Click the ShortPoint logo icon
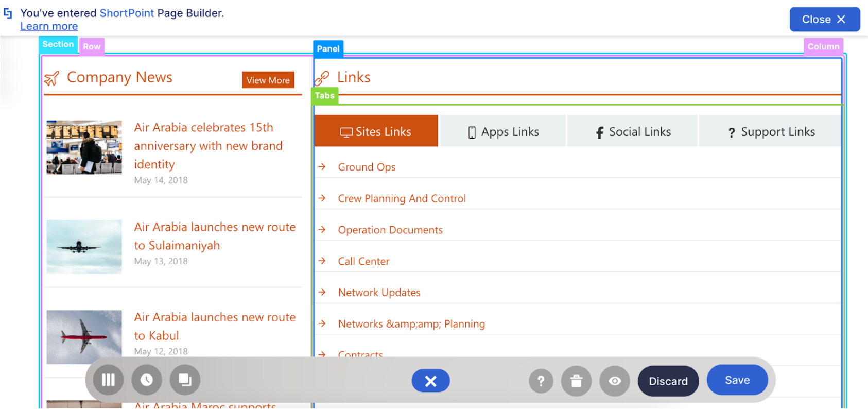The width and height of the screenshot is (868, 409). pos(8,13)
